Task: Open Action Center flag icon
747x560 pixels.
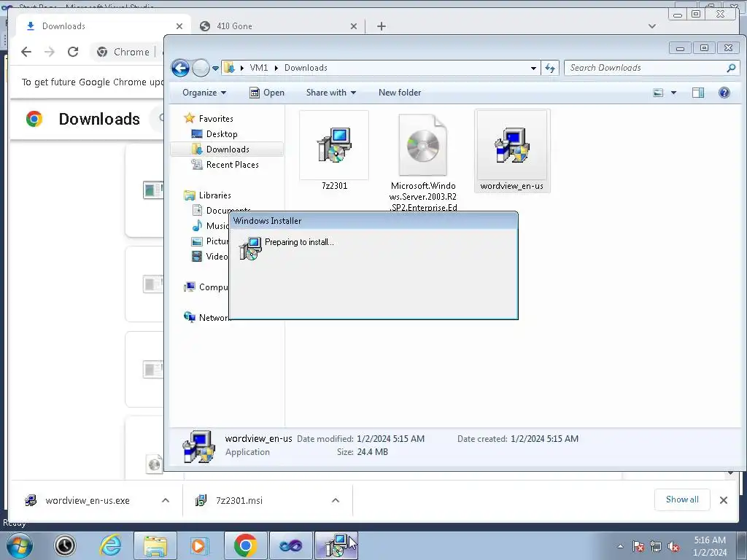Action: (638, 546)
